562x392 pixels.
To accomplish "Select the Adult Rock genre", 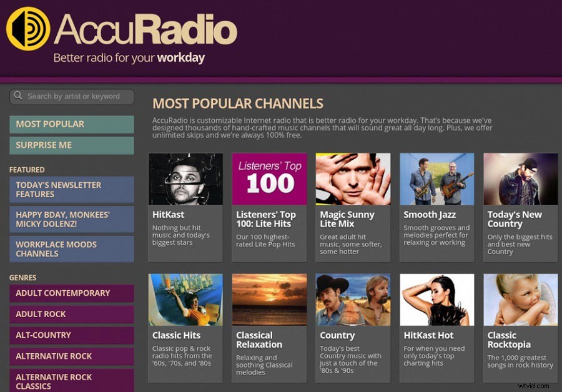I will tap(71, 314).
